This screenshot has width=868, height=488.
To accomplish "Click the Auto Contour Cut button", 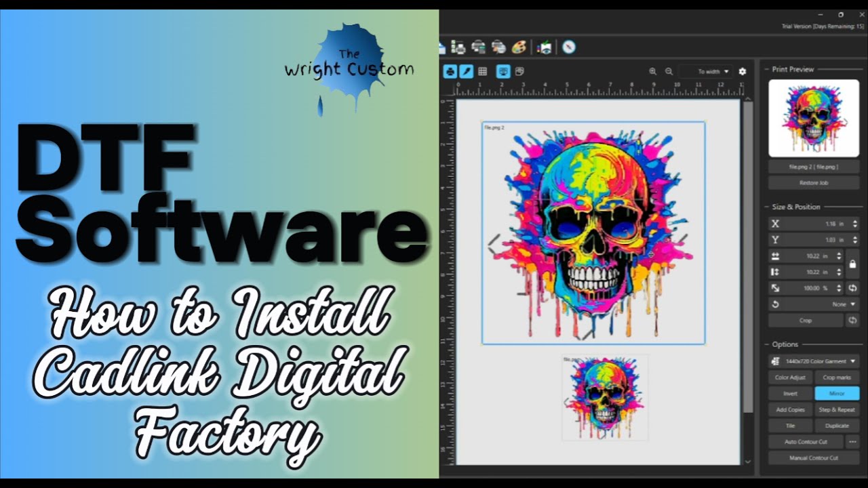I will (806, 442).
